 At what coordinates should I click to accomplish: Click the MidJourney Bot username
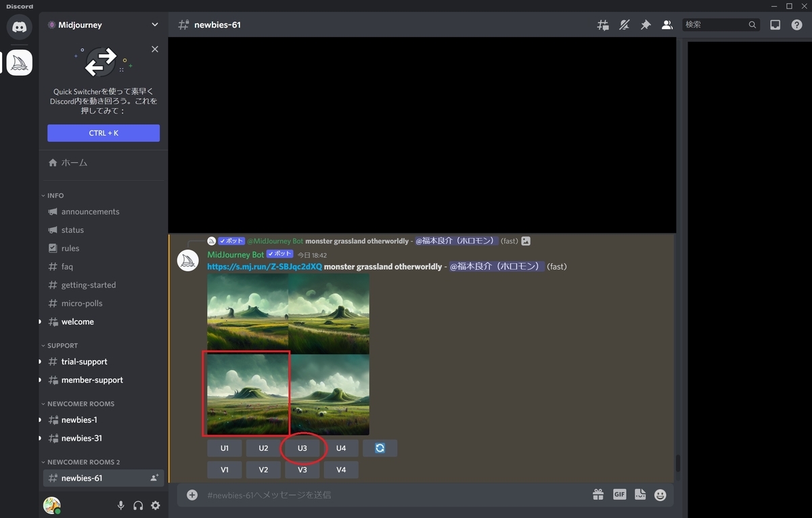click(x=235, y=255)
